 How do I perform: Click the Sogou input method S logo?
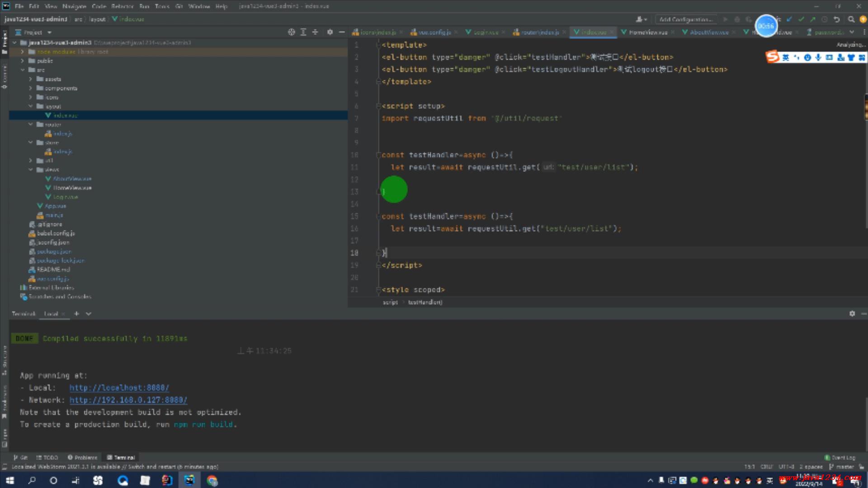tap(772, 57)
